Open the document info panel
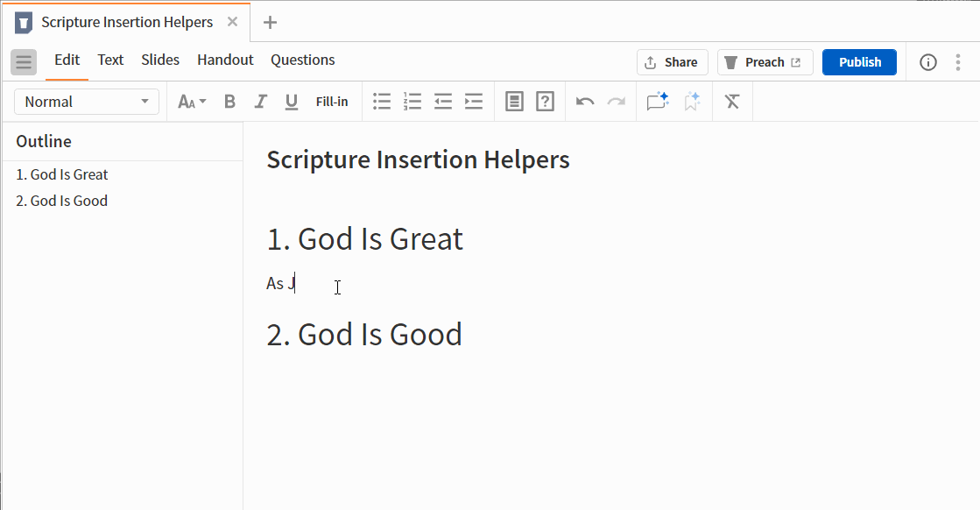The width and height of the screenshot is (980, 510). point(928,62)
